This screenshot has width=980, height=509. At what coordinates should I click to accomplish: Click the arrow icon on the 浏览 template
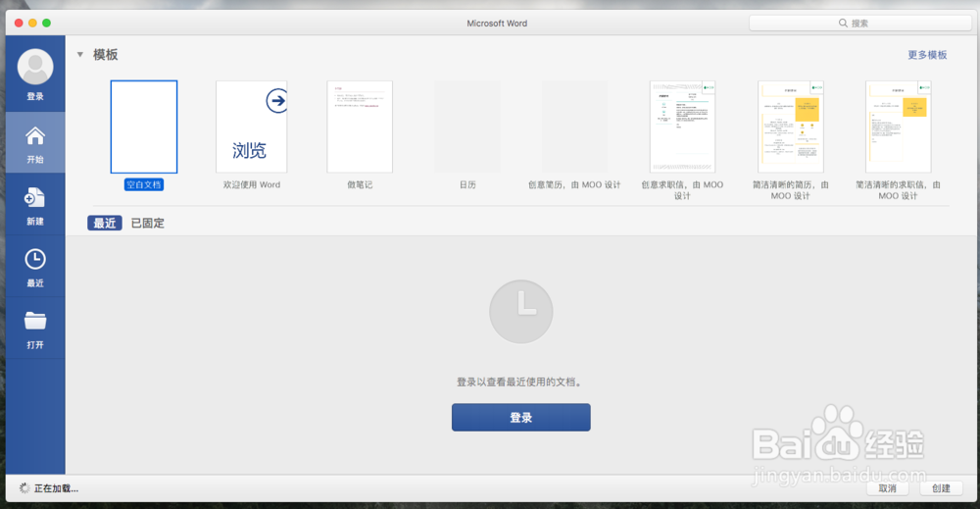pos(277,101)
